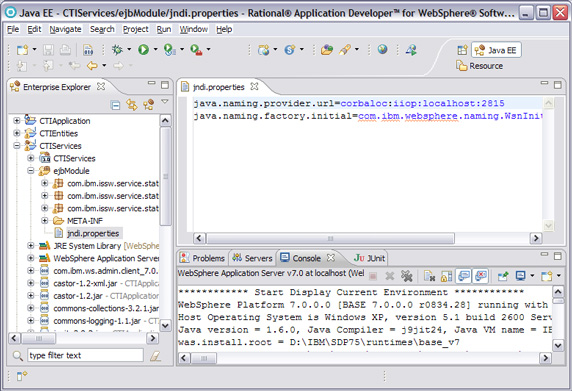Click Enterprise Explorer vertical scrollbar down arrow
Image resolution: width=572 pixels, height=391 pixels.
point(165,325)
